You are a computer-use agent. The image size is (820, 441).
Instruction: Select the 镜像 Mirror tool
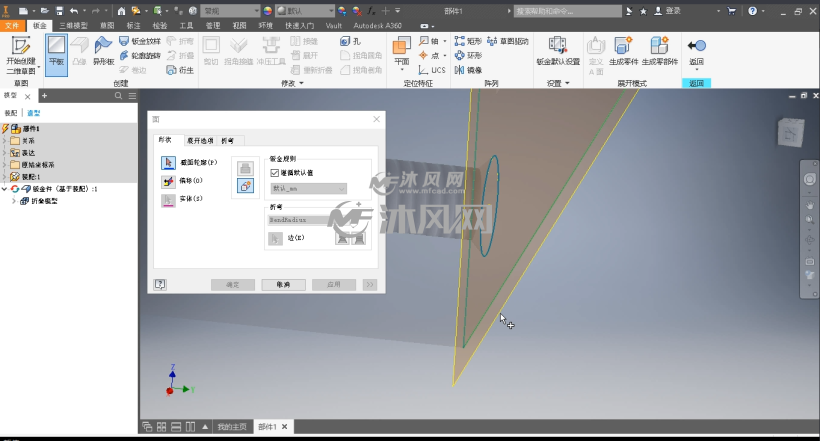(468, 70)
